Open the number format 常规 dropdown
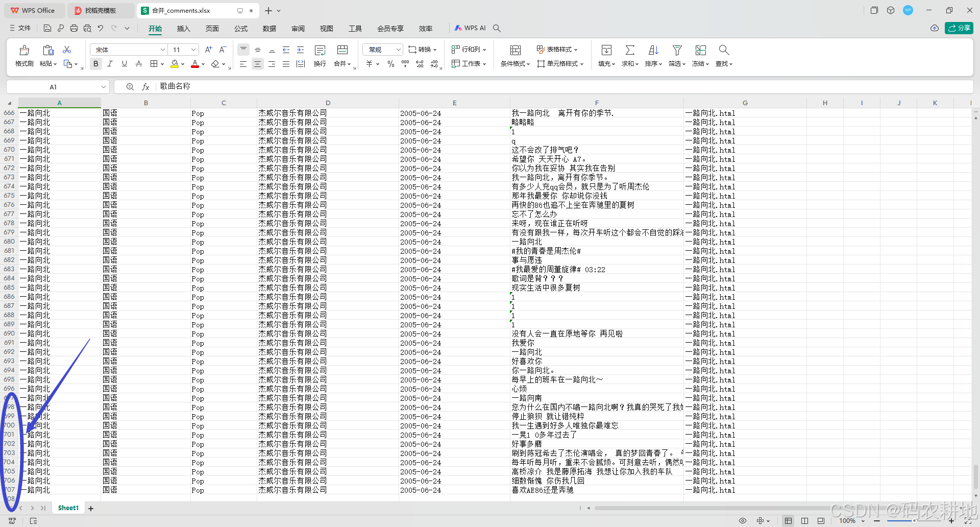 tap(399, 50)
